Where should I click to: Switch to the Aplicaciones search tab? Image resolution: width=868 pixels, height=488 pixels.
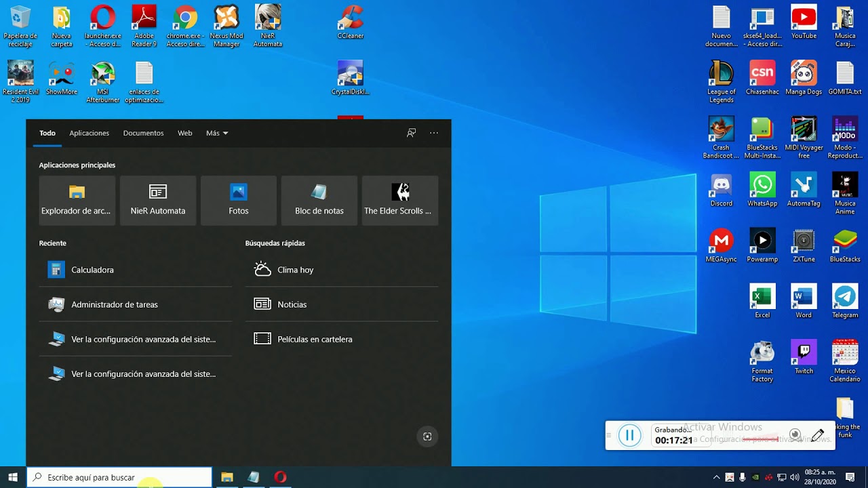[x=89, y=133]
